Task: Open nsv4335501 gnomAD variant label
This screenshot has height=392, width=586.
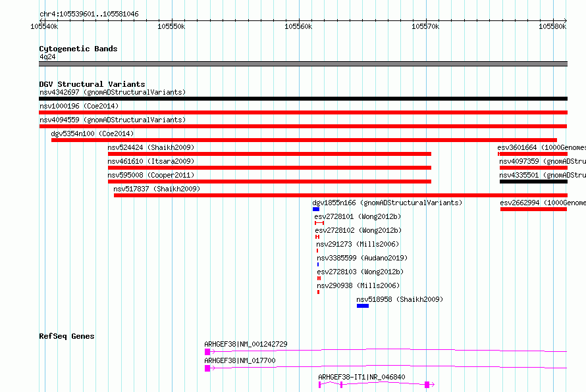Action: pos(543,175)
